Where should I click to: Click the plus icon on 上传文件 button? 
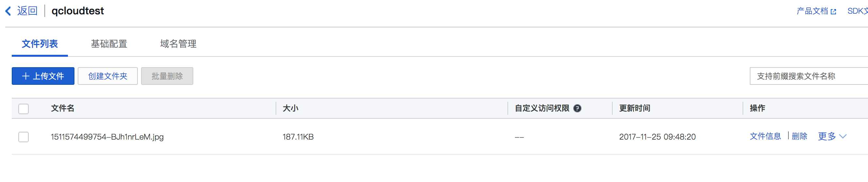pos(25,76)
